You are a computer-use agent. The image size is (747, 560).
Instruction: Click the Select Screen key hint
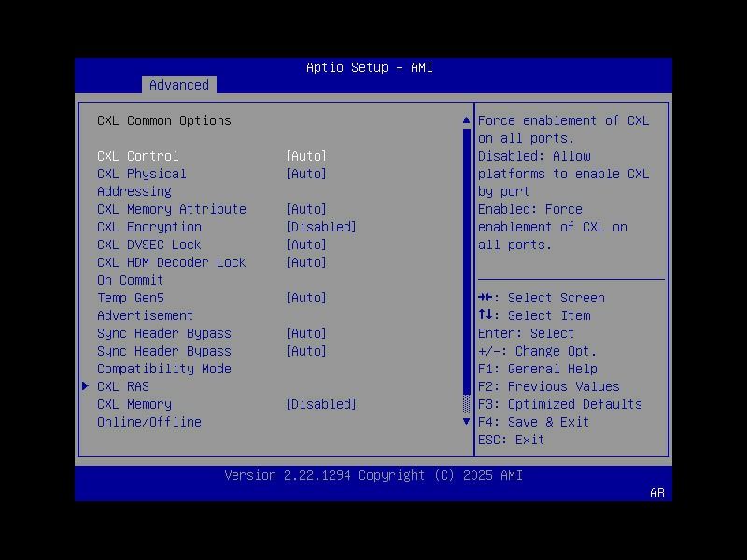point(542,298)
